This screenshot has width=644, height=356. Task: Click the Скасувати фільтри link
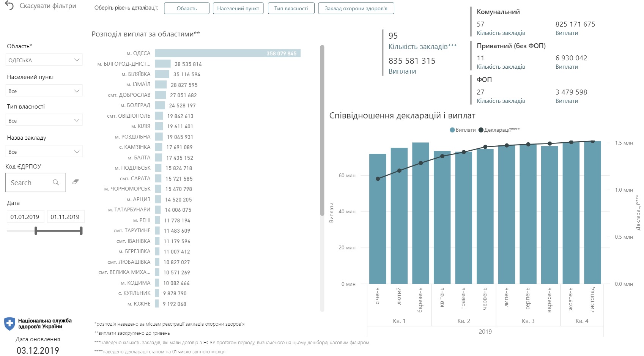coord(47,6)
